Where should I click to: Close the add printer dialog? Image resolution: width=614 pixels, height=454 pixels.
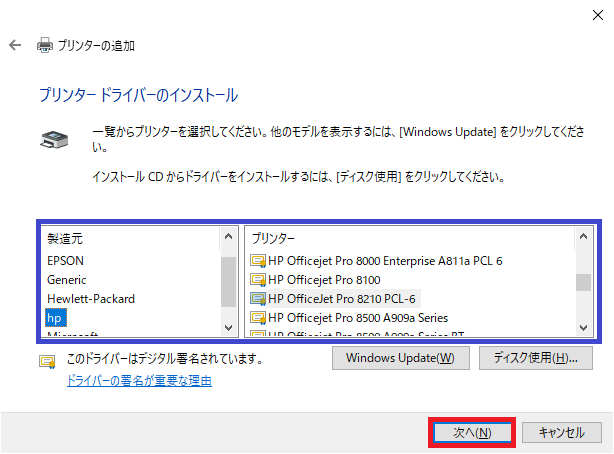(598, 15)
